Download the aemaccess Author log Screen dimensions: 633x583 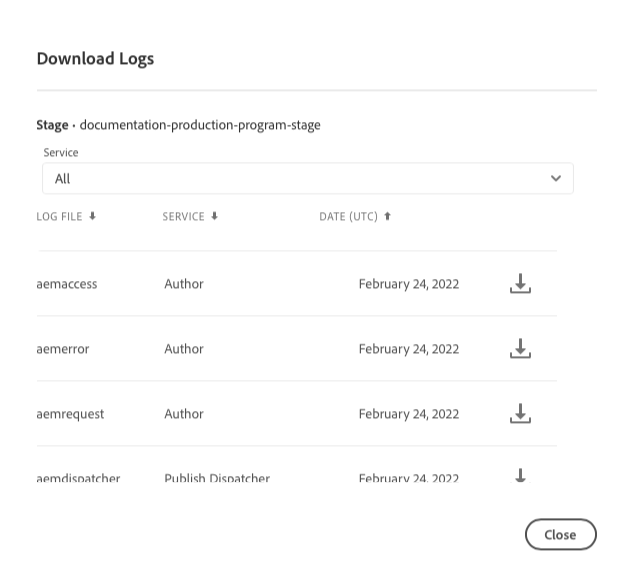pos(520,284)
